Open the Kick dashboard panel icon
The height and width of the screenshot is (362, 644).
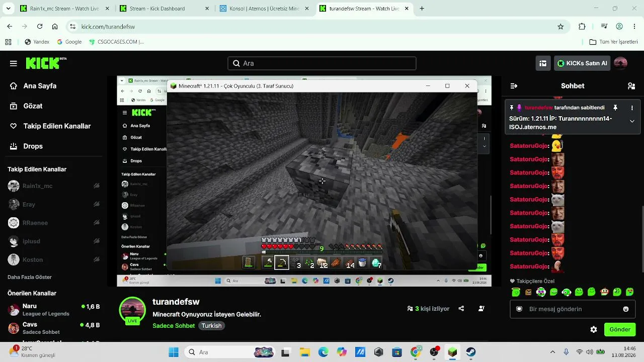click(x=543, y=63)
